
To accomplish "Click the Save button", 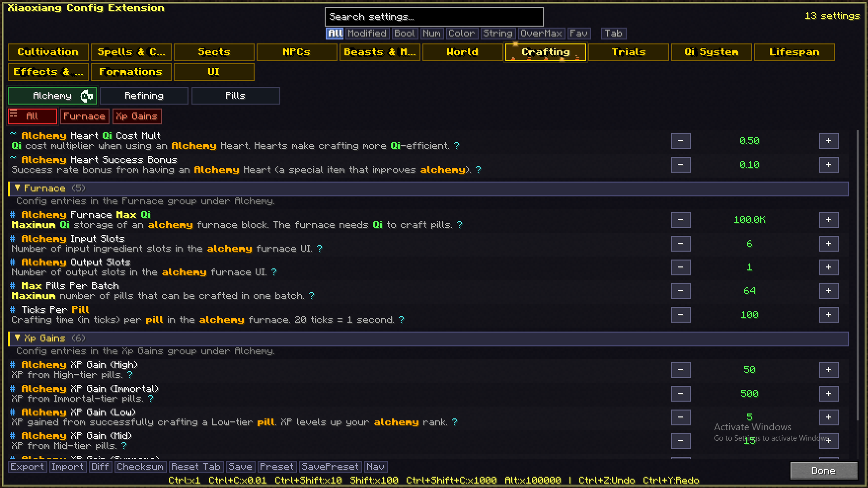I will pyautogui.click(x=240, y=467).
